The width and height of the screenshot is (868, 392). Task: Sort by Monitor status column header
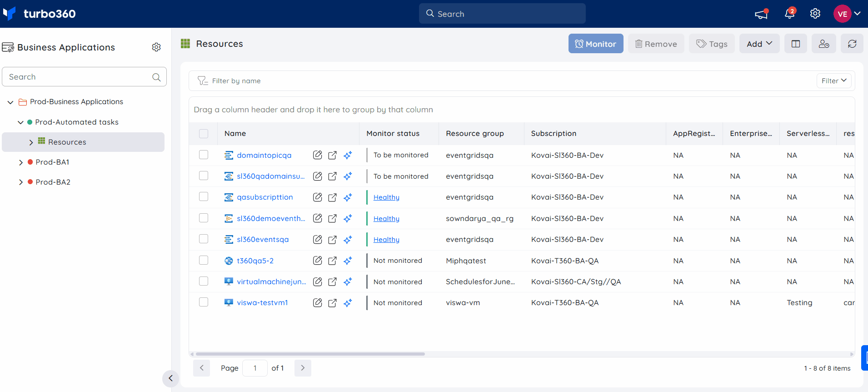click(393, 134)
